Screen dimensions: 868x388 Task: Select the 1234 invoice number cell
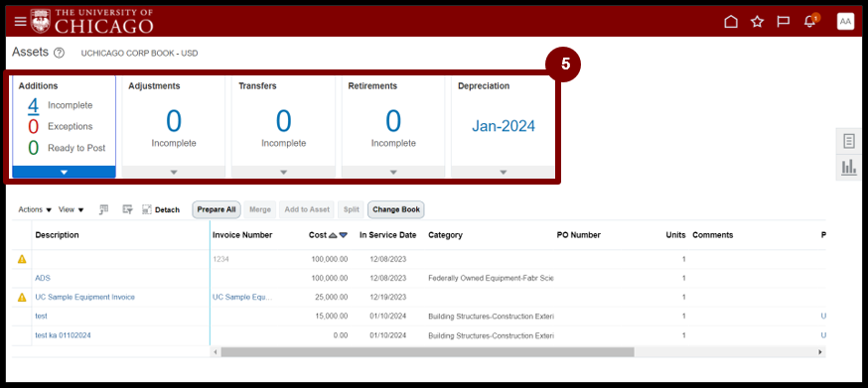tap(220, 259)
